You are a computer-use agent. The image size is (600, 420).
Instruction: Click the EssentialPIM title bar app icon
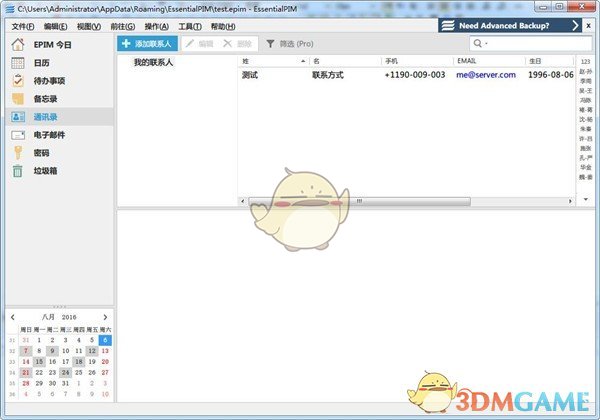pos(10,9)
